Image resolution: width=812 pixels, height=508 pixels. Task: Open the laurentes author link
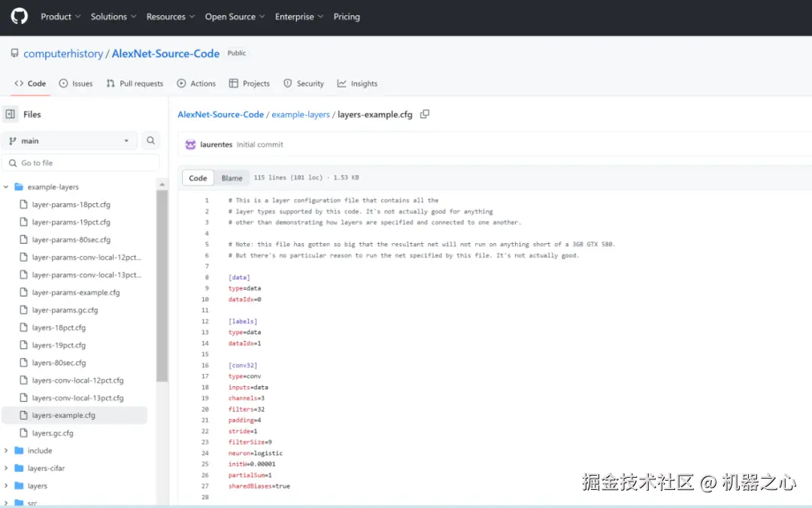[216, 144]
